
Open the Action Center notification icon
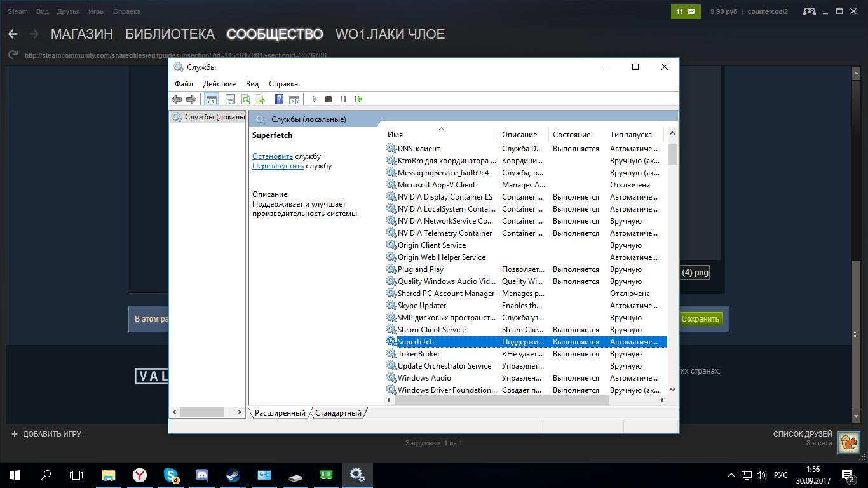pos(848,475)
